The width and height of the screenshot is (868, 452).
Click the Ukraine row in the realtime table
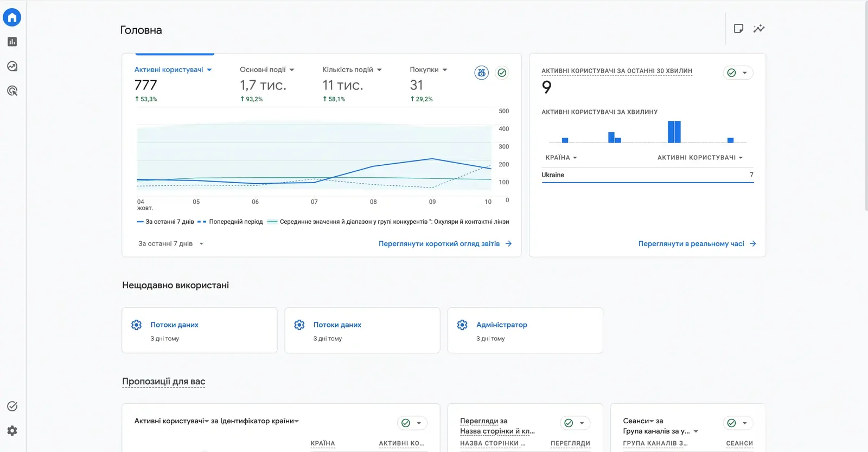[648, 175]
